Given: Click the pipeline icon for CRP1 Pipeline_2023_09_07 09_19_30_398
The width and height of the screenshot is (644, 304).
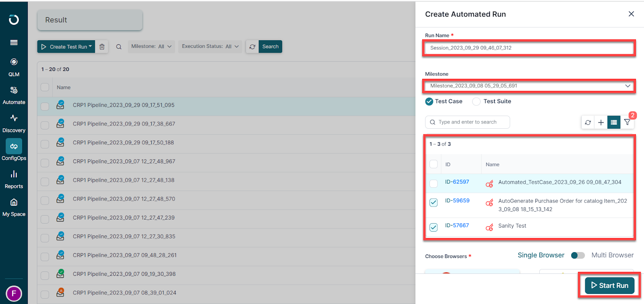Looking at the screenshot, I should [60, 274].
